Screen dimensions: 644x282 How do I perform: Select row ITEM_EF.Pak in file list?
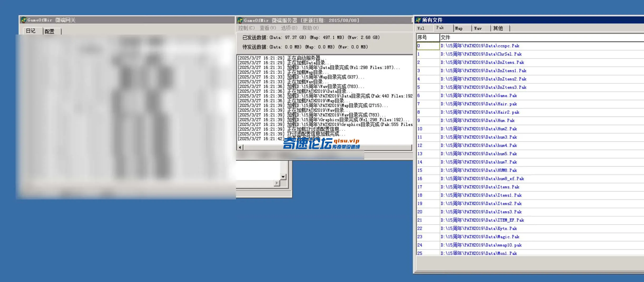coord(530,220)
